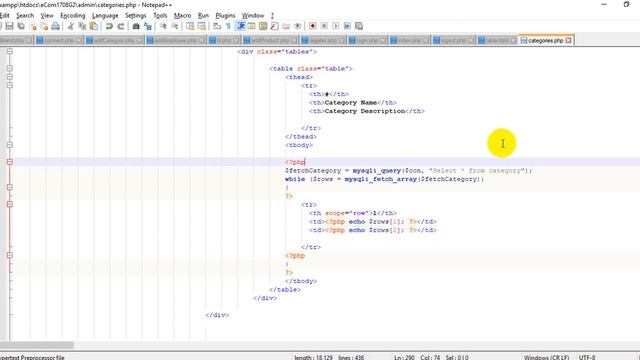Open the View menu

point(47,16)
